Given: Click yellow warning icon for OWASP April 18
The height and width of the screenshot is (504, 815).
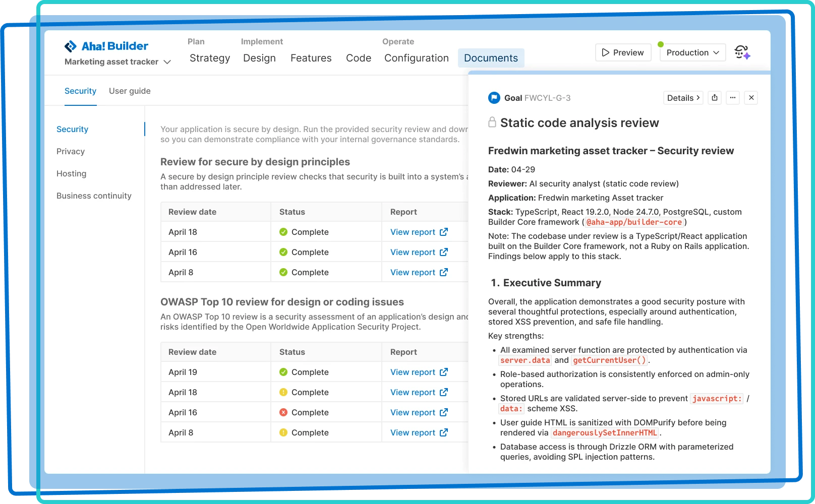Looking at the screenshot, I should [x=283, y=392].
